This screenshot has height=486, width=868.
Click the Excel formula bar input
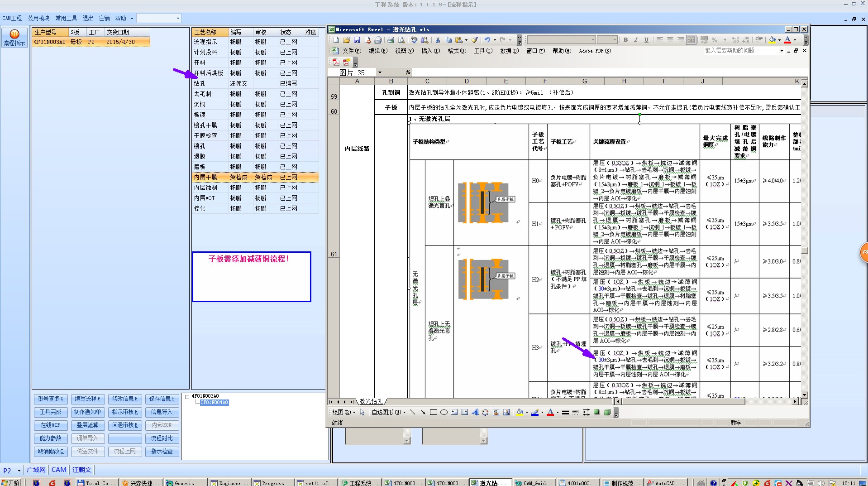click(609, 72)
